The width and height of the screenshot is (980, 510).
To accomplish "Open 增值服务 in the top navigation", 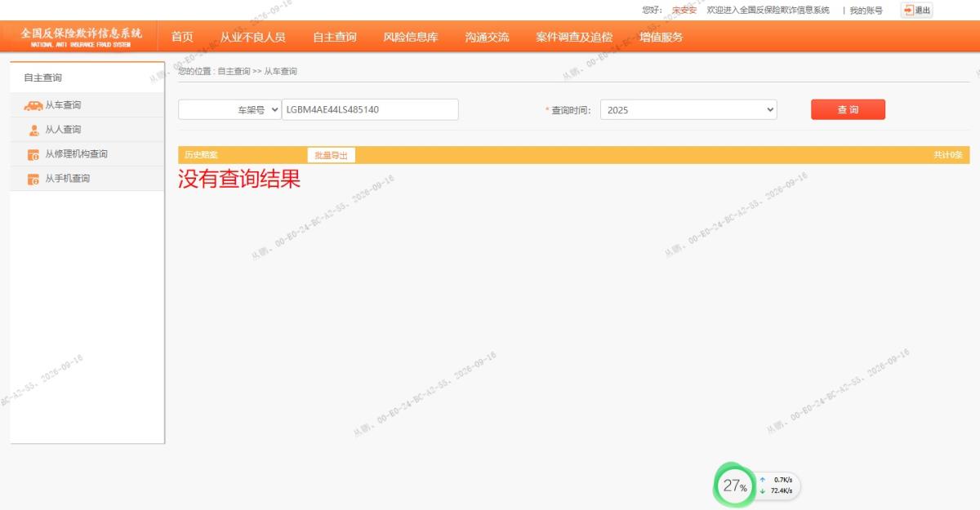I will [x=661, y=37].
